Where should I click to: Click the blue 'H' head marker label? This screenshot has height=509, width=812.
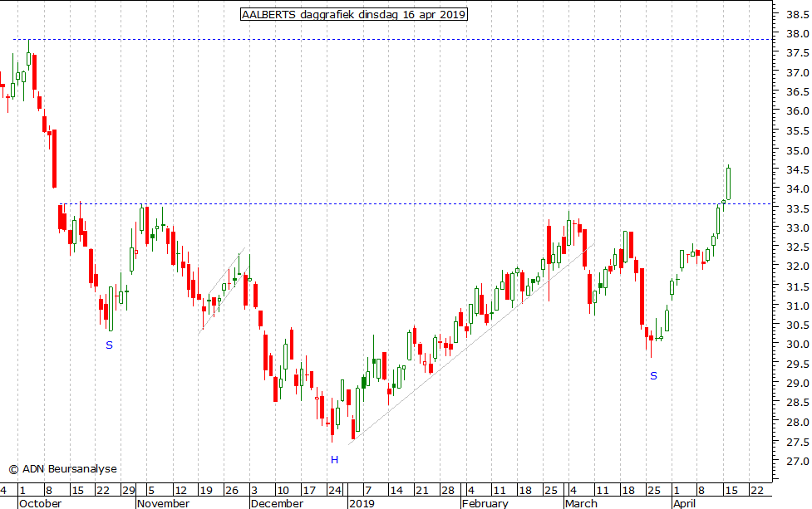[x=335, y=460]
